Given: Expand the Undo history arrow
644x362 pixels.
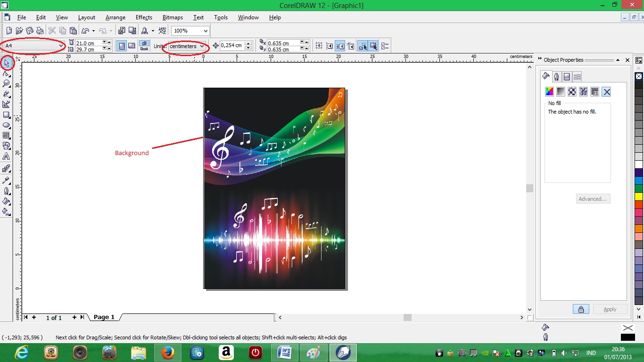Looking at the screenshot, I should (x=93, y=31).
